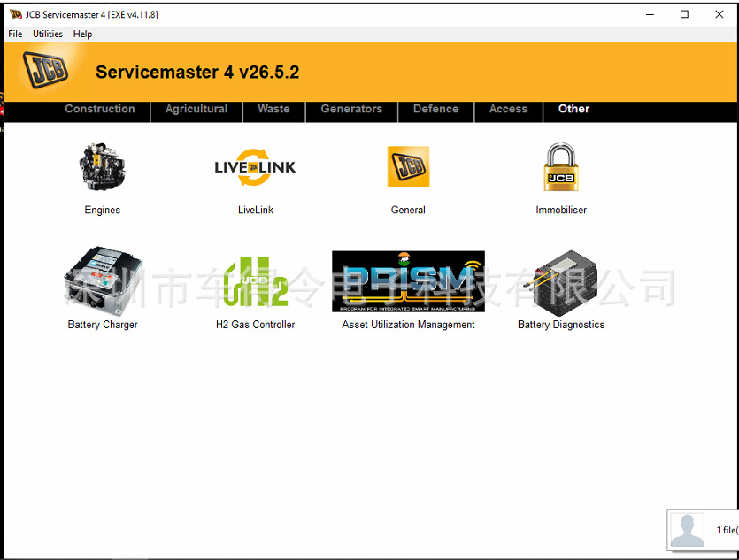This screenshot has height=560, width=739.
Task: Switch to the Defence tab
Action: pos(436,109)
